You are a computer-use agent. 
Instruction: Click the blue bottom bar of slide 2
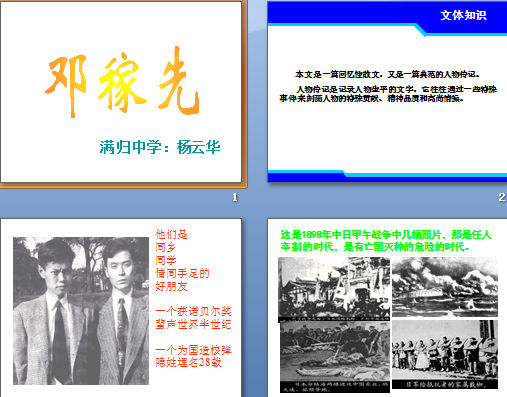click(x=387, y=176)
